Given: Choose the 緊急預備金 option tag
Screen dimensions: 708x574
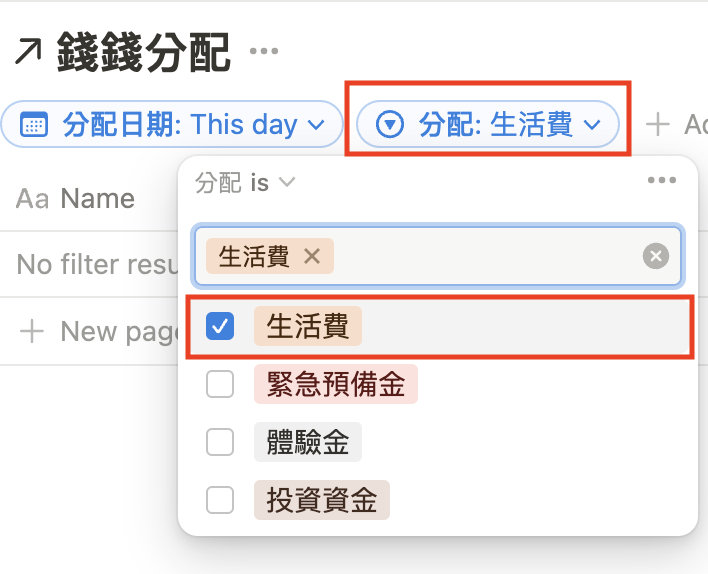Looking at the screenshot, I should click(x=335, y=385).
